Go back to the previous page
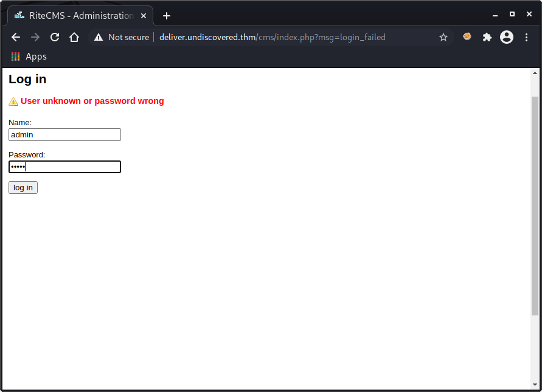This screenshot has width=542, height=392. 16,37
